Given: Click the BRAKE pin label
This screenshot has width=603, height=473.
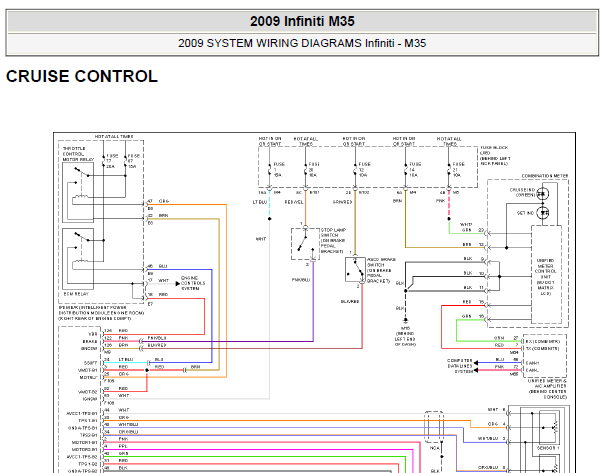Looking at the screenshot, I should (90, 341).
